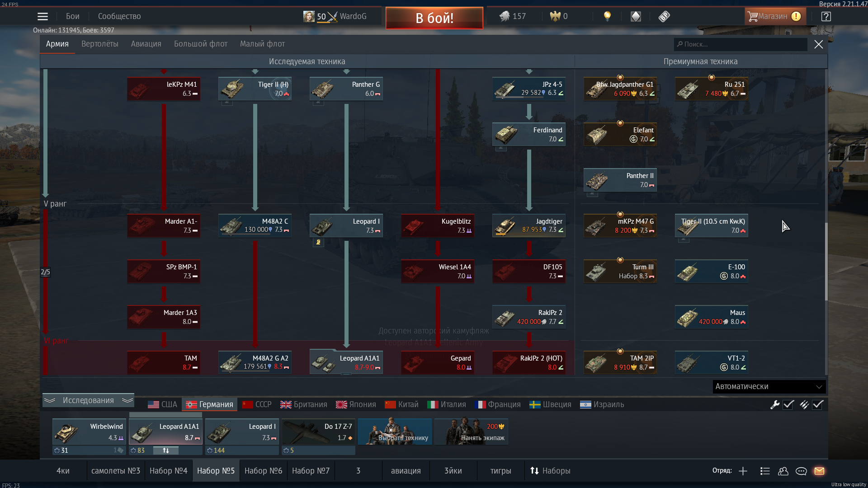868x488 pixels.
Task: Switch to the Вертолёты tab
Action: (x=100, y=44)
